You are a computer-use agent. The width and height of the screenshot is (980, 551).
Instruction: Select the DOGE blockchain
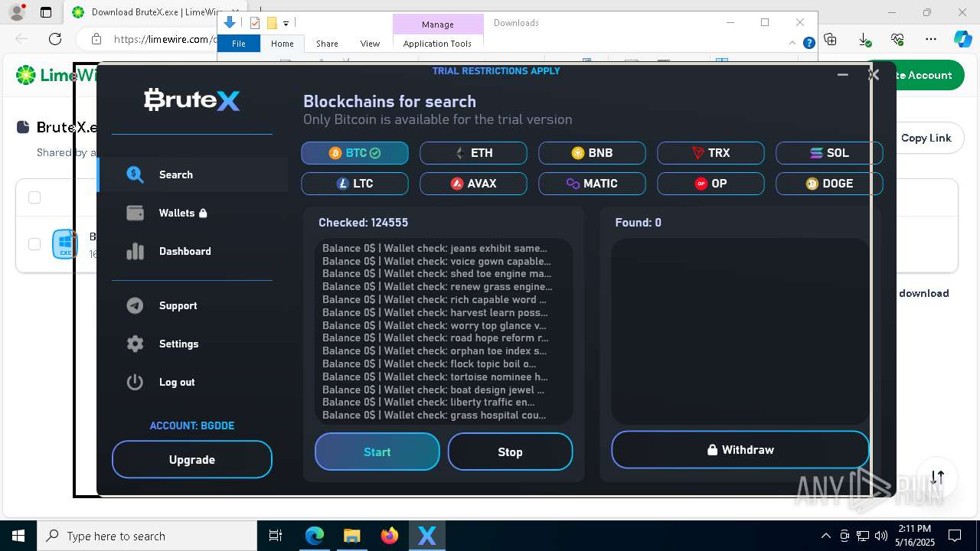point(829,184)
